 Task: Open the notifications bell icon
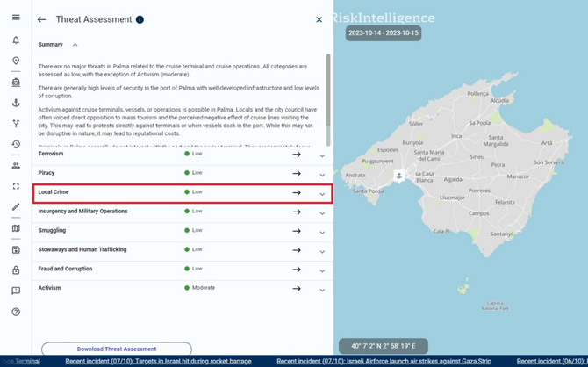click(x=16, y=40)
